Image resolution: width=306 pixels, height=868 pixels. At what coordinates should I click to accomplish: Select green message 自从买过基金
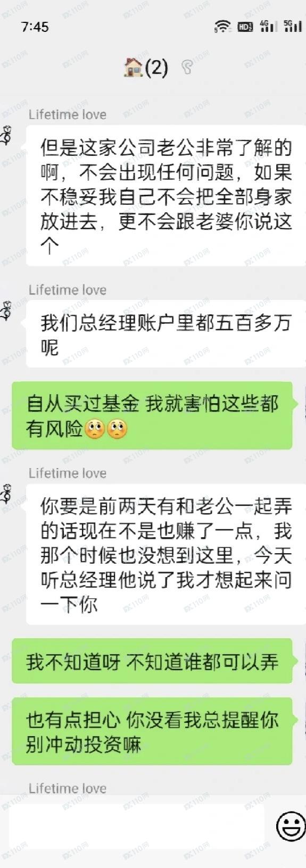[152, 416]
